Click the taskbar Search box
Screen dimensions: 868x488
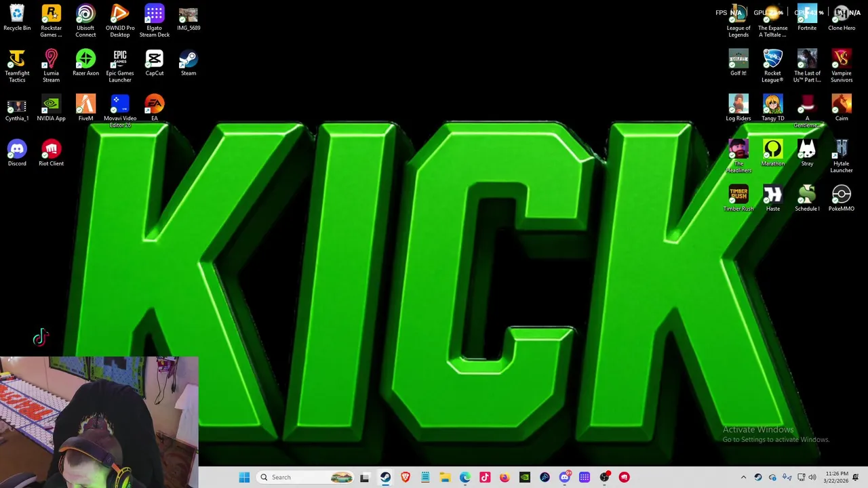point(306,477)
